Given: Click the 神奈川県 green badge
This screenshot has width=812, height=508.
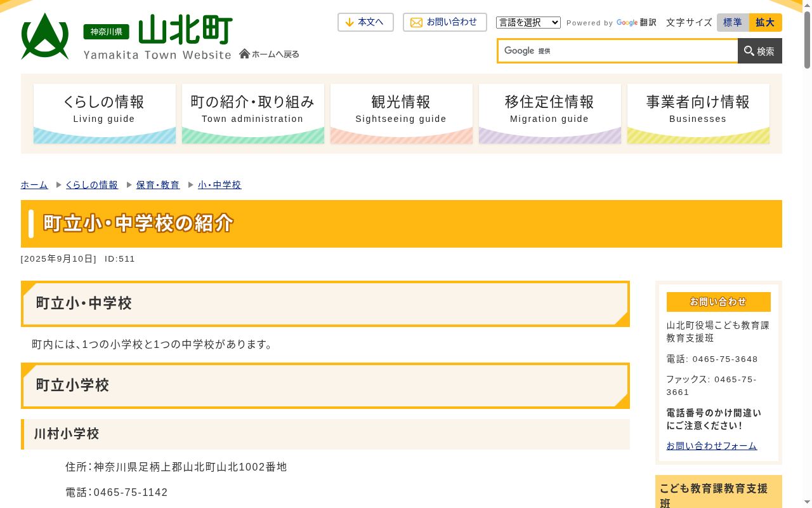Looking at the screenshot, I should tap(106, 32).
